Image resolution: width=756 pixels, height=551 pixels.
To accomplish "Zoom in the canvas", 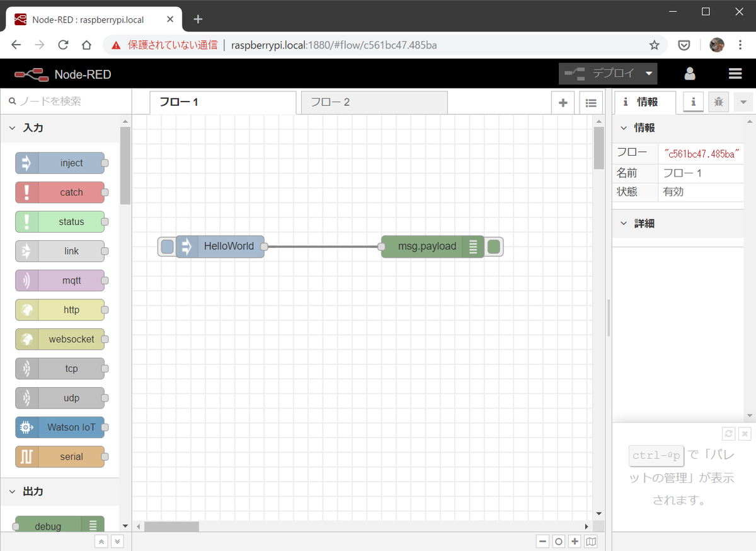I will coord(575,542).
